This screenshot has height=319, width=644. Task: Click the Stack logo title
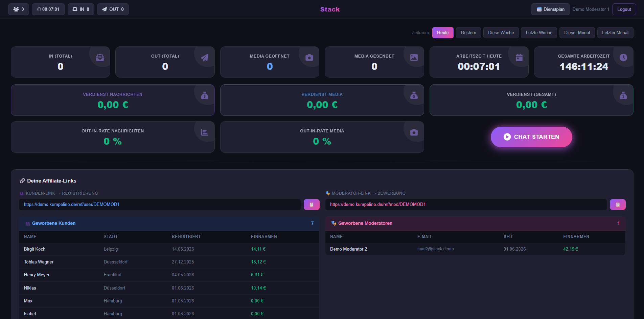click(330, 9)
